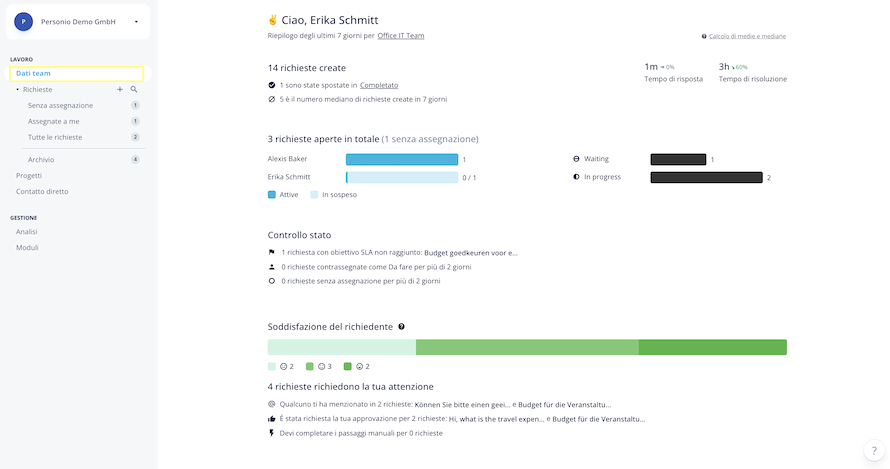Open the Office IT Team selector
The image size is (890, 469).
(x=401, y=35)
